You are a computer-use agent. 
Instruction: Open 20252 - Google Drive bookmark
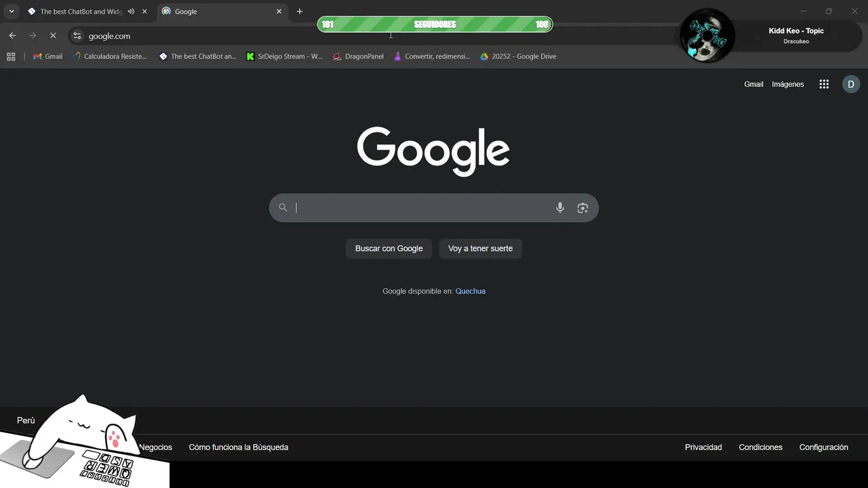click(x=518, y=56)
